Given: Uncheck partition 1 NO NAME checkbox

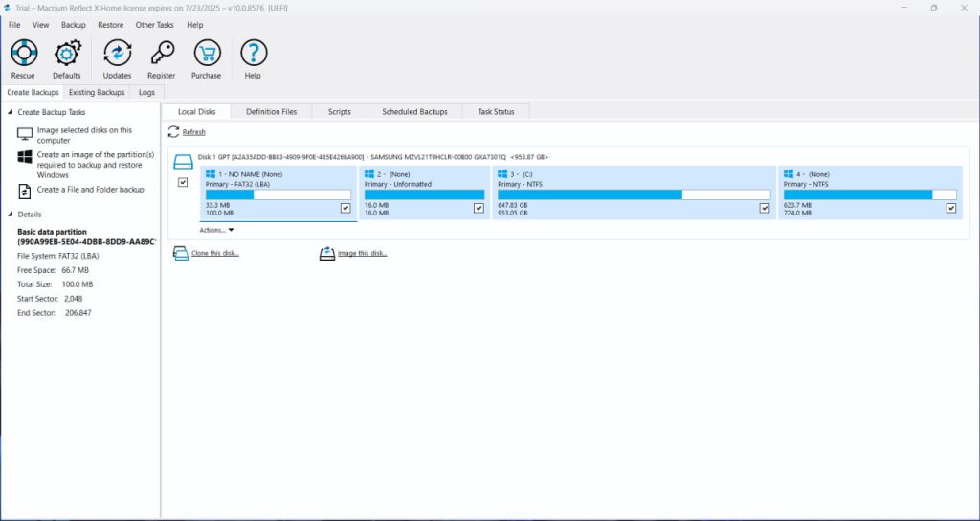Looking at the screenshot, I should click(345, 208).
